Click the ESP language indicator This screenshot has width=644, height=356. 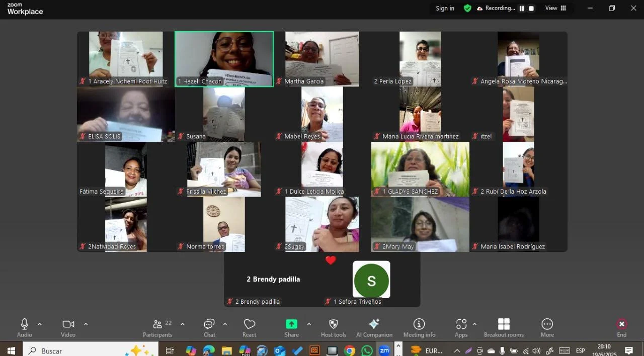[581, 350]
